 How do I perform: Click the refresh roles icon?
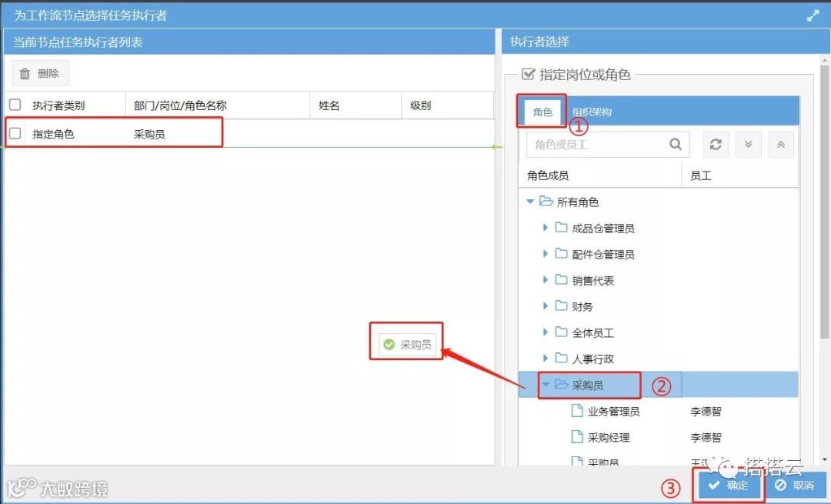pos(716,144)
